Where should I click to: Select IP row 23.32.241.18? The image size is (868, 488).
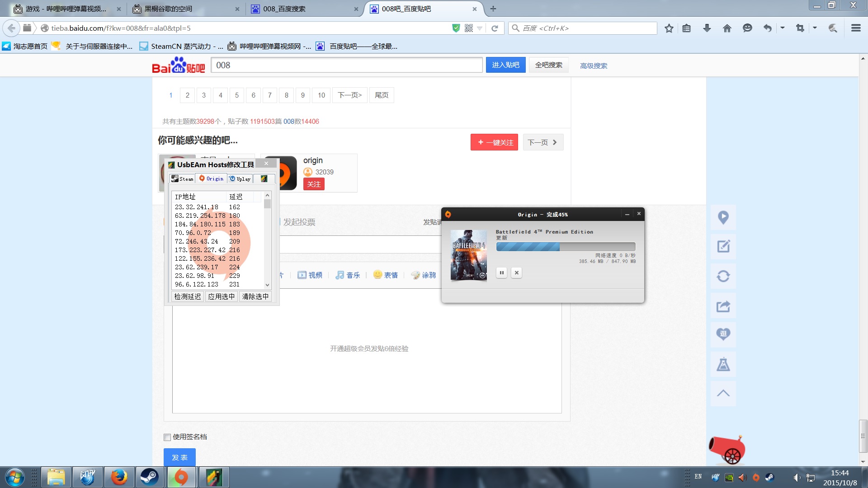[217, 207]
